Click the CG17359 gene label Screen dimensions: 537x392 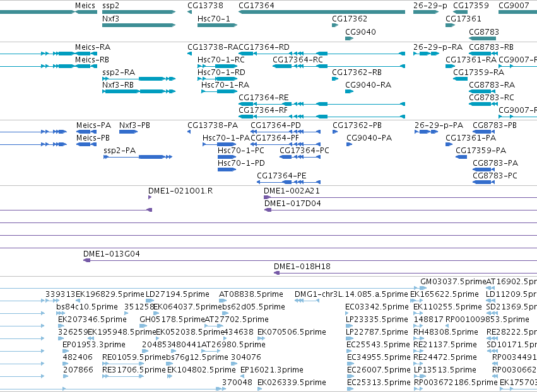pyautogui.click(x=471, y=6)
